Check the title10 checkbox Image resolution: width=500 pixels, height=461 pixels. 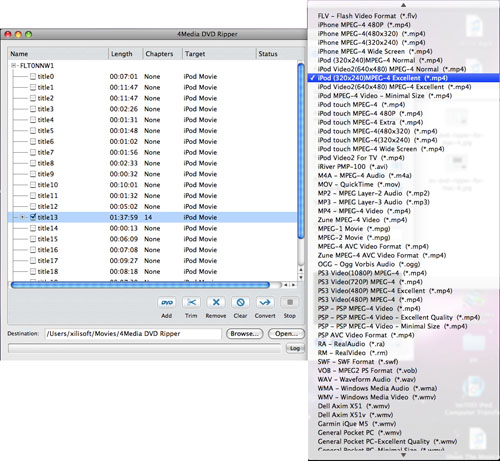tap(33, 185)
